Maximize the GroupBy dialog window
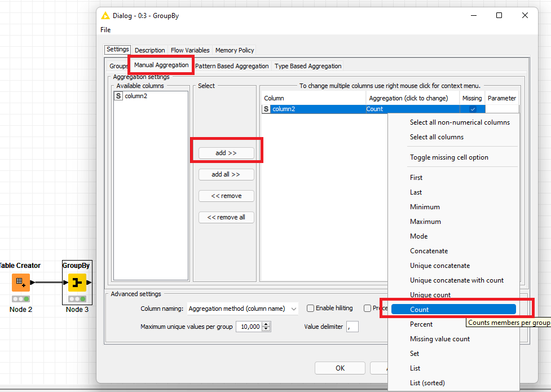Image resolution: width=551 pixels, height=392 pixels. point(499,15)
